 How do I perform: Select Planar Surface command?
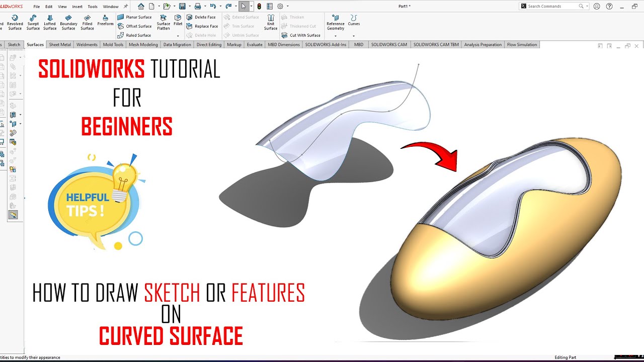point(135,17)
